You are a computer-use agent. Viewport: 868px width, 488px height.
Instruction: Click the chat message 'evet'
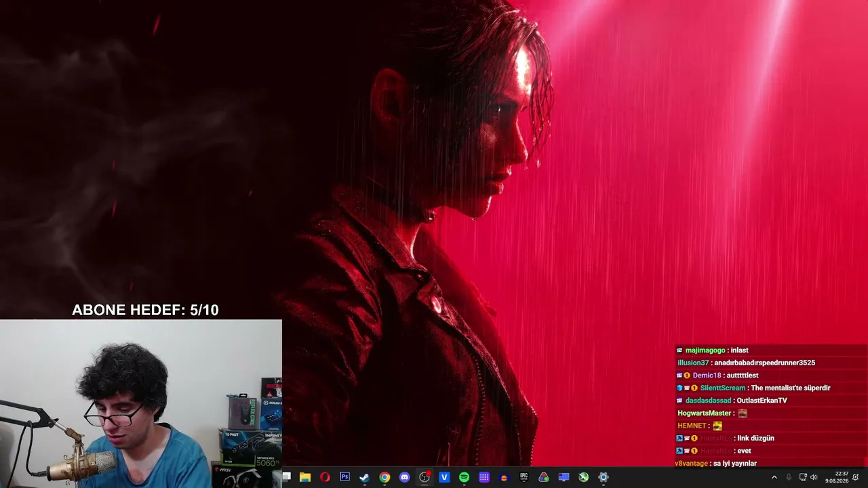click(744, 451)
